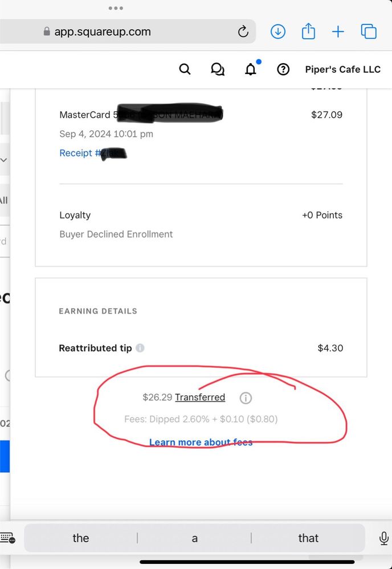Open Learn more about fees
The width and height of the screenshot is (392, 569).
click(x=201, y=442)
